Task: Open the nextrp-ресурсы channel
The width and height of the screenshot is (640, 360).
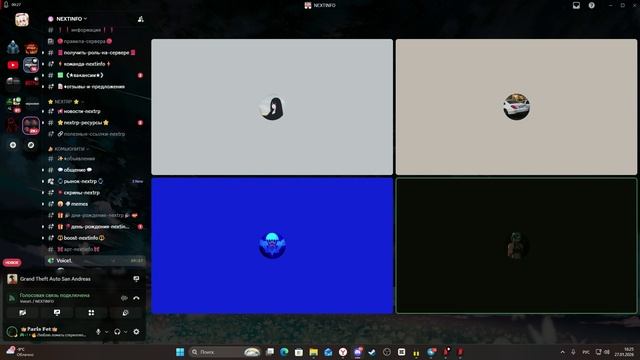Action: tap(95, 122)
